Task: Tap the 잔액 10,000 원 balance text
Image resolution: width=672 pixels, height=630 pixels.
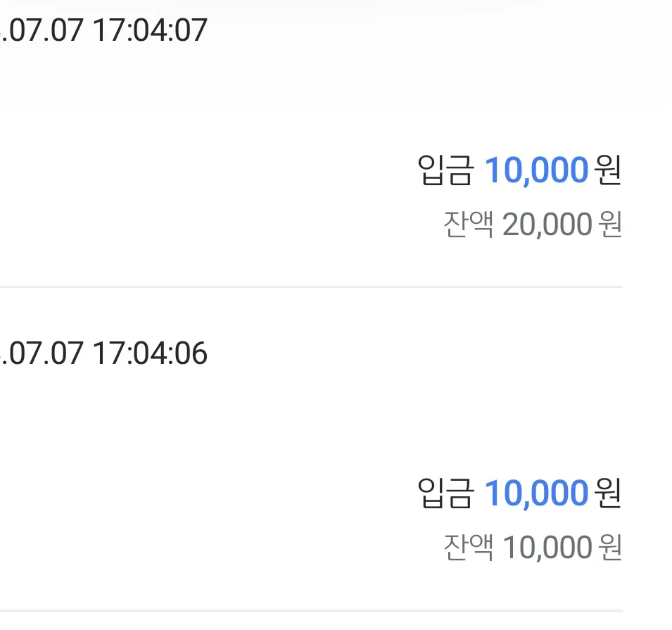Action: 533,547
